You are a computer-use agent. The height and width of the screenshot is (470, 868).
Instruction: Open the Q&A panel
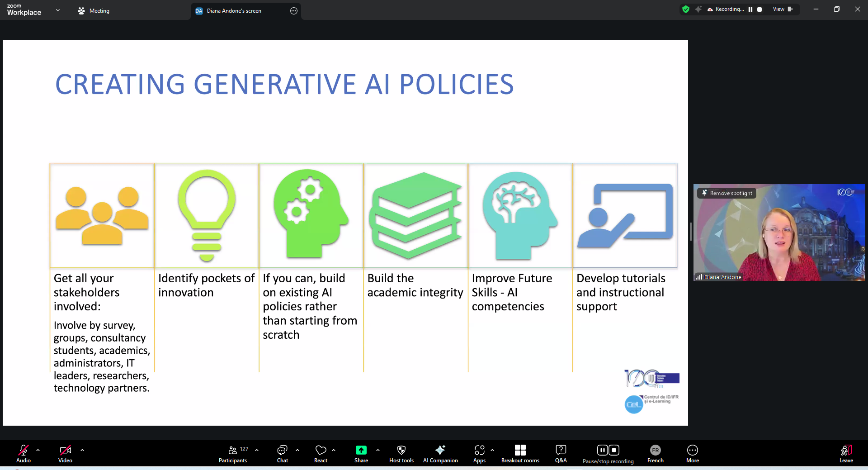click(561, 453)
